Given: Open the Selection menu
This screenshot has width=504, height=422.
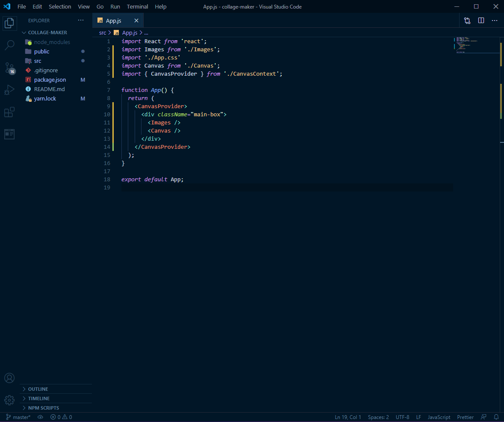Looking at the screenshot, I should coord(60,6).
